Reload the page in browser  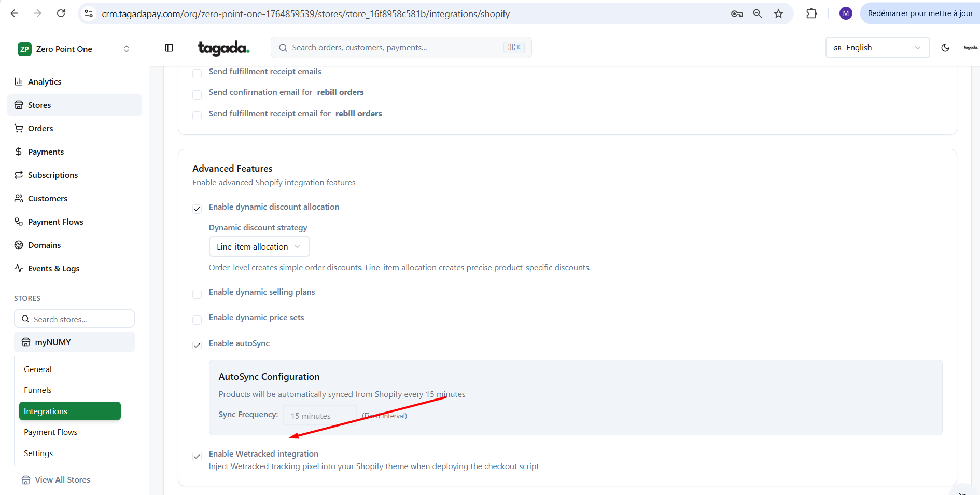tap(61, 13)
